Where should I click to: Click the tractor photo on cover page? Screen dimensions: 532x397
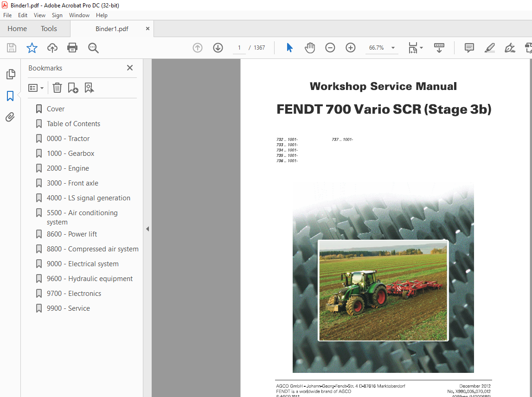click(383, 290)
